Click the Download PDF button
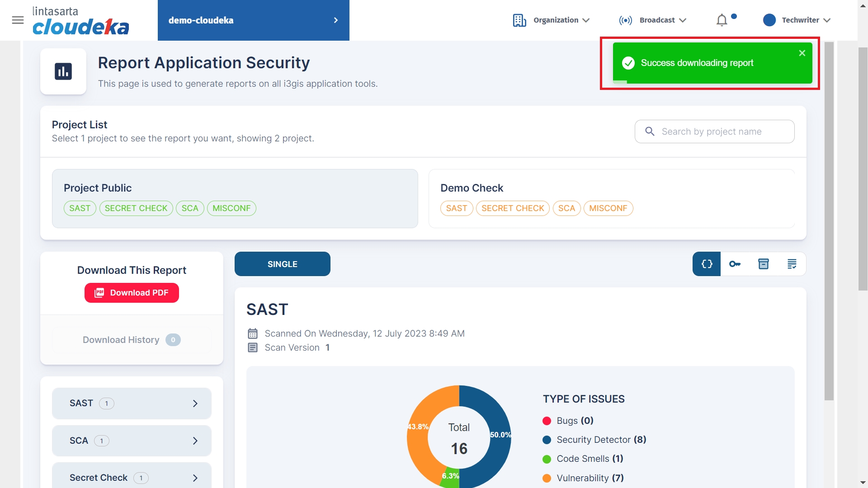 click(x=132, y=293)
